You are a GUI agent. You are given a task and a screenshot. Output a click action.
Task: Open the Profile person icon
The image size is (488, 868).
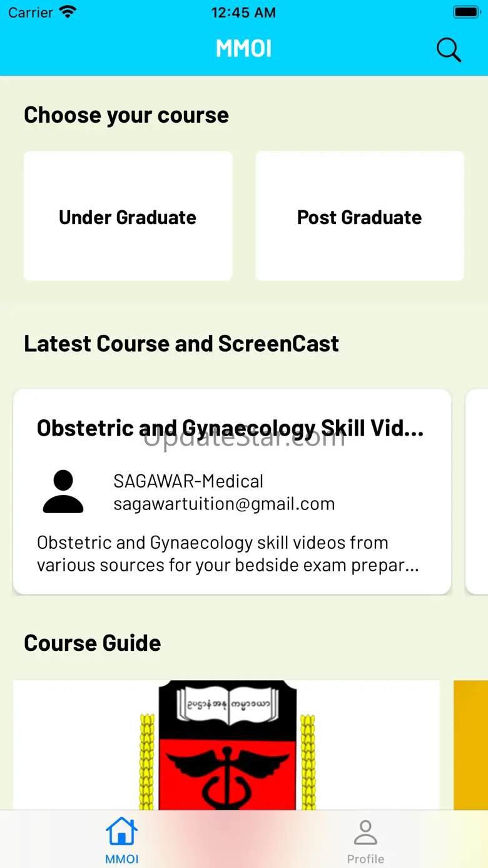point(365,833)
